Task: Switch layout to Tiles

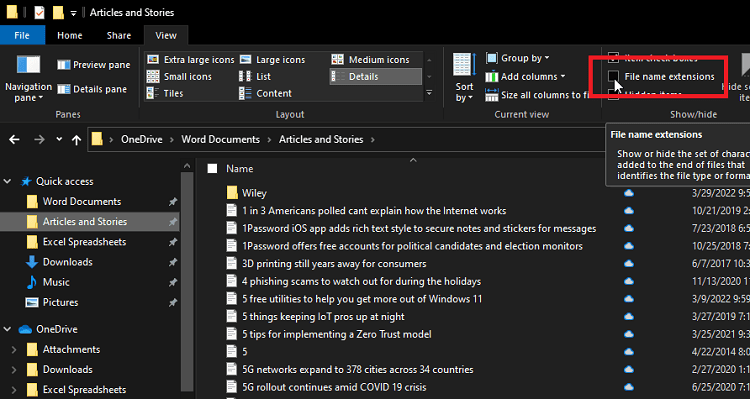Action: point(165,93)
